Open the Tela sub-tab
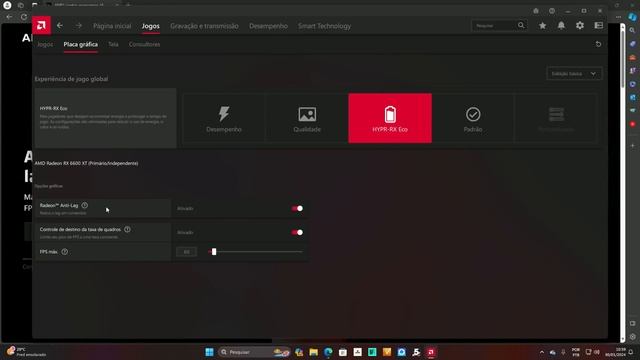 [x=113, y=44]
